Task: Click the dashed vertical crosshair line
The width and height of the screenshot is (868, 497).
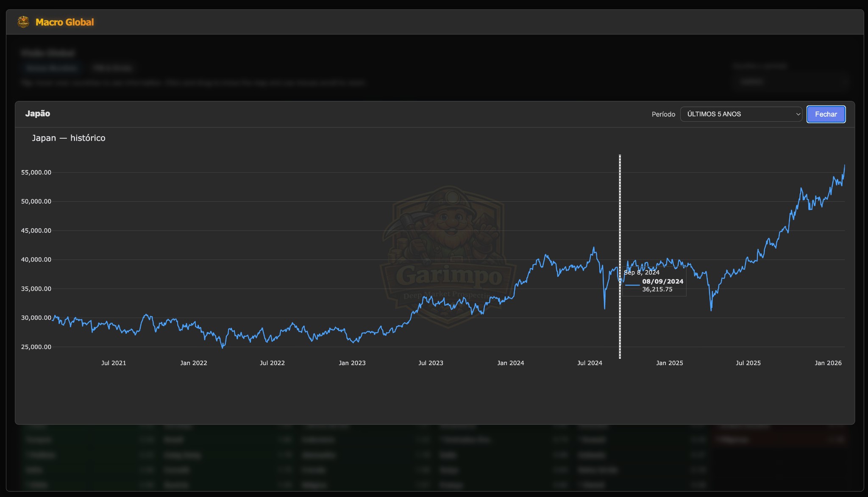Action: (x=620, y=212)
